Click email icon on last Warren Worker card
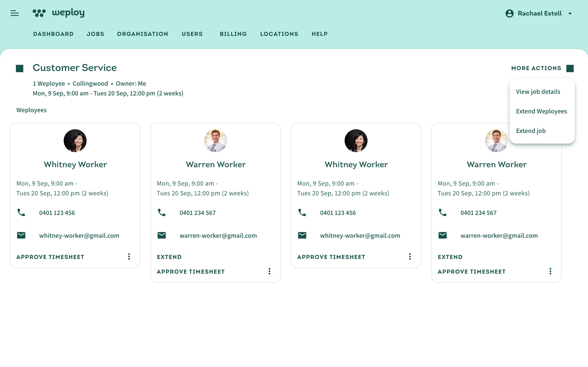Viewport: 588px width, 367px height. point(442,235)
